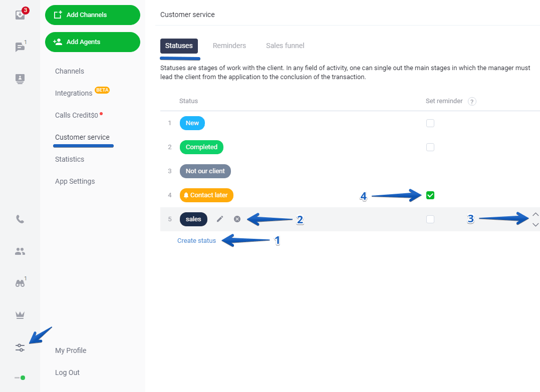Open the inbox icon with red badge
This screenshot has height=392, width=540.
coord(20,15)
